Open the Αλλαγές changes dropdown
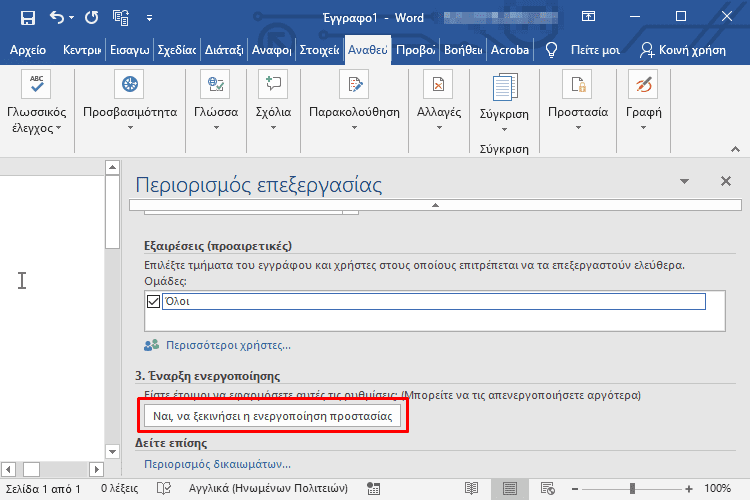Image resolution: width=750 pixels, height=500 pixels. [x=438, y=127]
